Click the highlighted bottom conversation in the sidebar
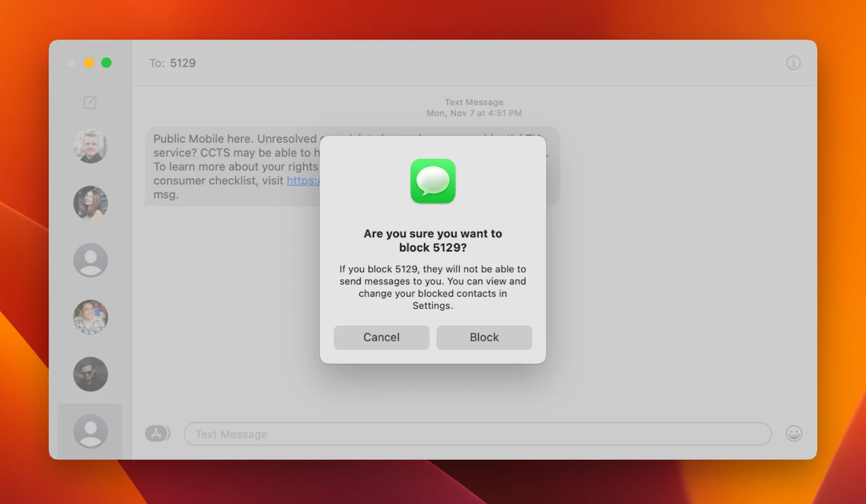This screenshot has height=504, width=866. coord(90,431)
